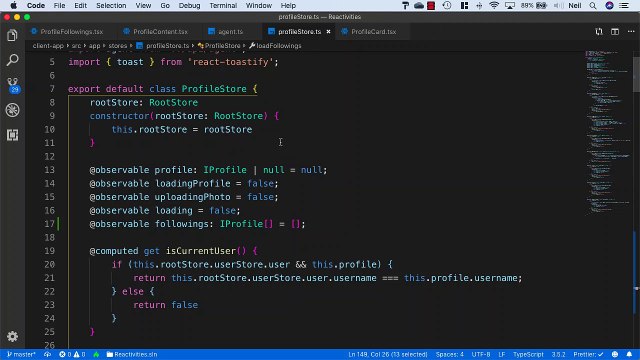Viewport: 640px width, 360px height.
Task: Open the Notification Center menu bar icon
Action: click(x=624, y=5)
